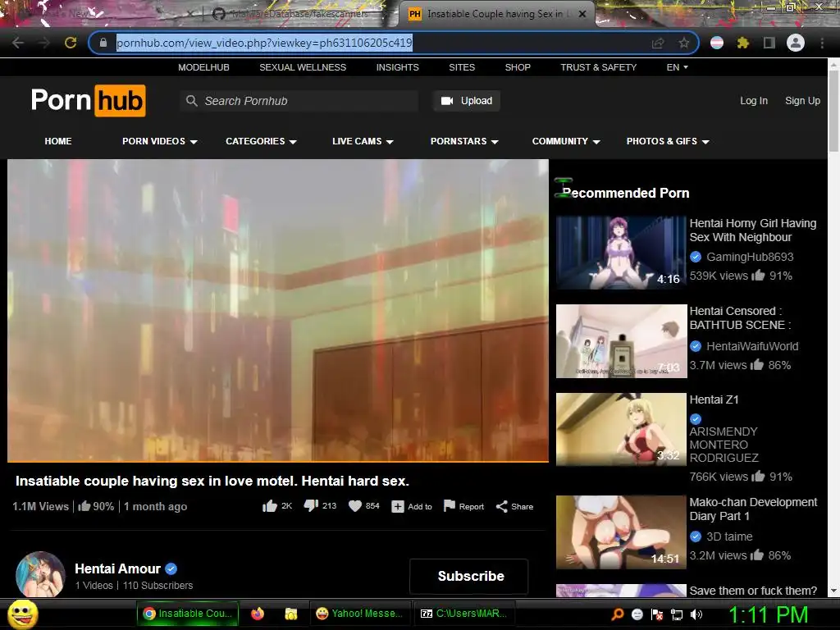Click the browser address bar URL

tap(265, 43)
